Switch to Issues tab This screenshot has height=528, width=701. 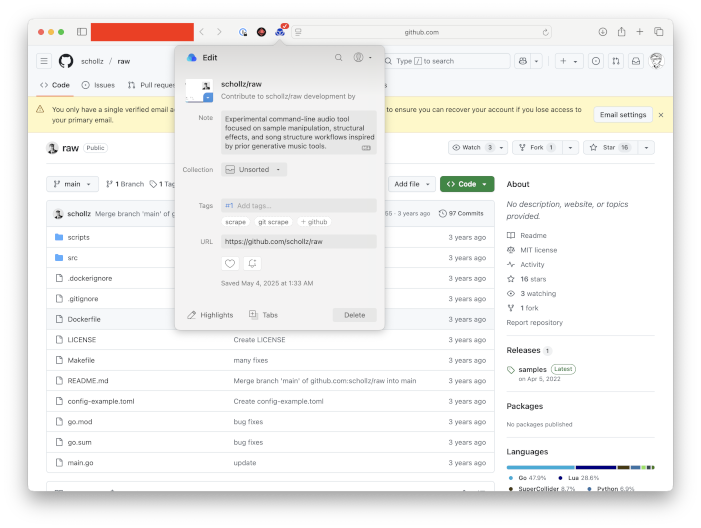click(x=98, y=85)
